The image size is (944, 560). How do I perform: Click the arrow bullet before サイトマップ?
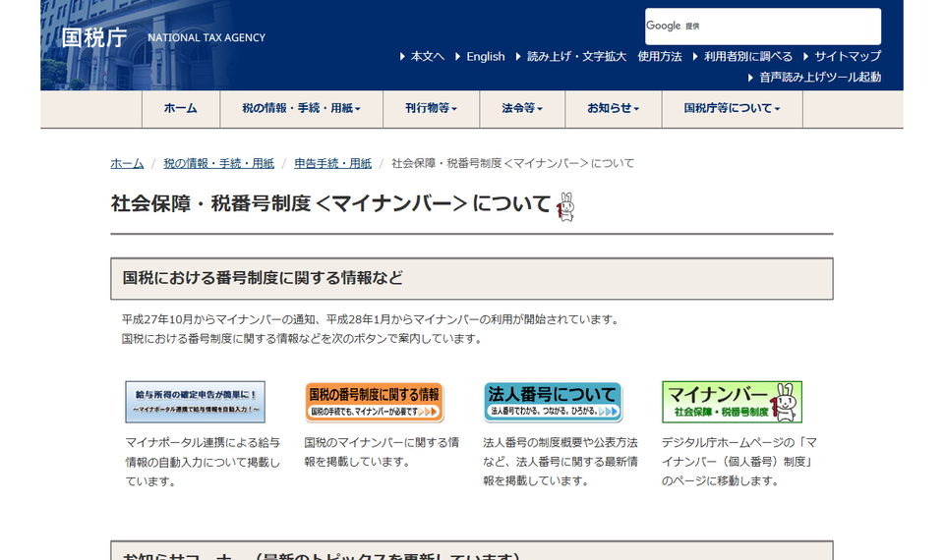point(805,57)
